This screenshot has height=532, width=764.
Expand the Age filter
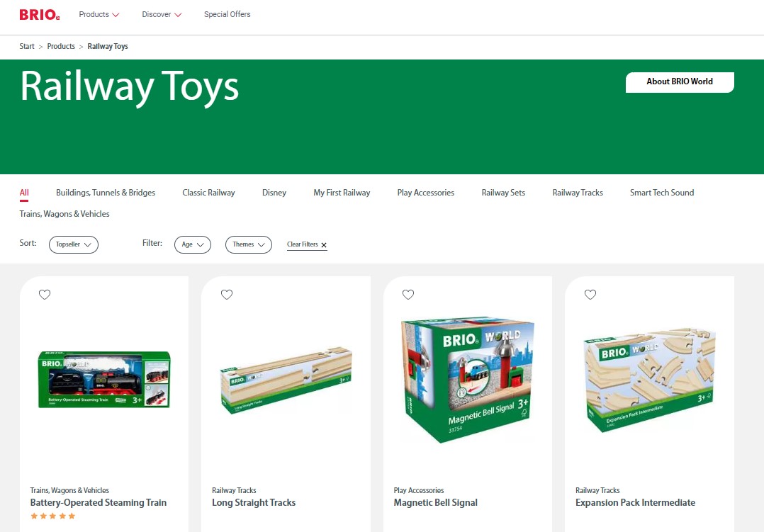click(x=193, y=244)
